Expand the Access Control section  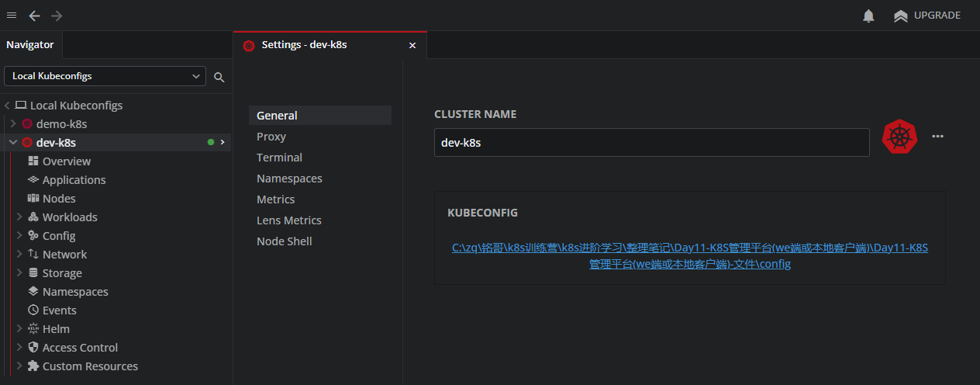(20, 348)
